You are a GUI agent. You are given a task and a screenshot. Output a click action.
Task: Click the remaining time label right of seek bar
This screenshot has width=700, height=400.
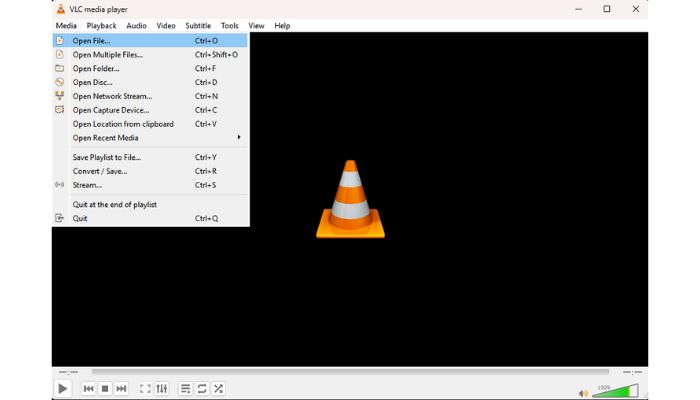[x=632, y=371]
